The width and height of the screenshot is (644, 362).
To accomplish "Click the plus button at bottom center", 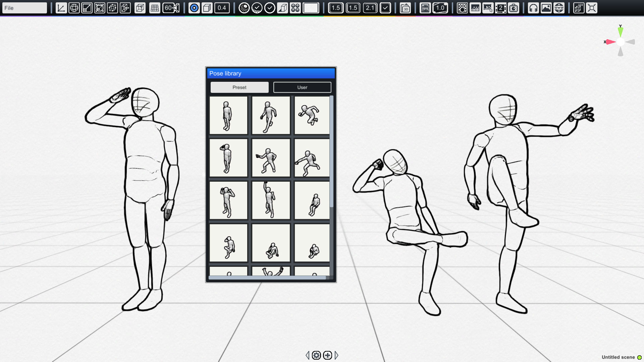I will coord(327,355).
